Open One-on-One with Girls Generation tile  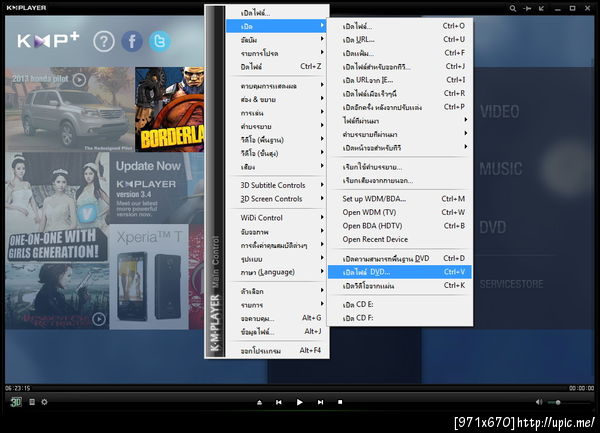click(x=57, y=207)
